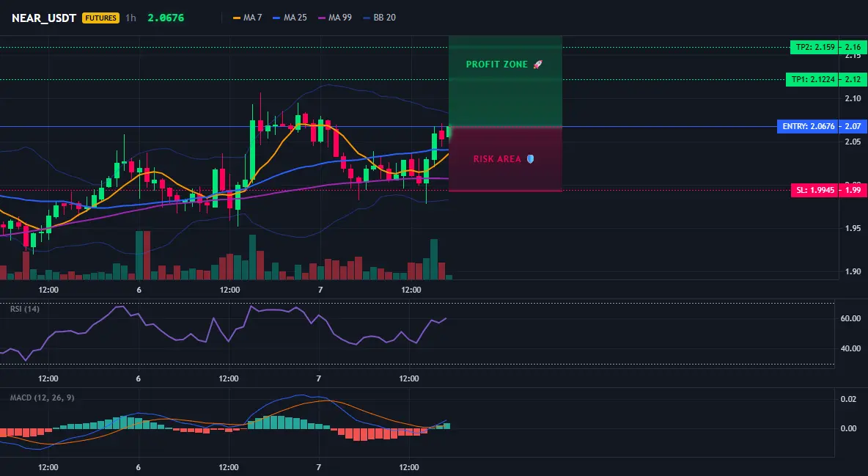Click the 0.00 MACD axis value

pyautogui.click(x=849, y=428)
